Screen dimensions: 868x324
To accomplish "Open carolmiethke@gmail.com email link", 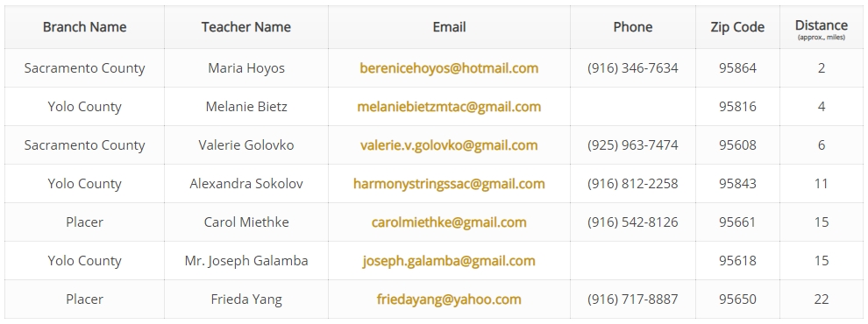I will pos(449,222).
